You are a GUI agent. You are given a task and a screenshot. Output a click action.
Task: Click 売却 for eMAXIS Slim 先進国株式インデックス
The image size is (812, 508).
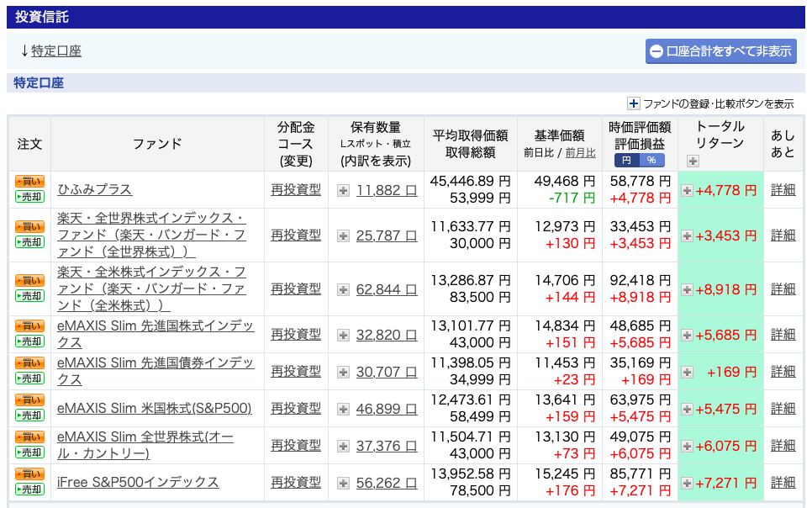[x=29, y=341]
